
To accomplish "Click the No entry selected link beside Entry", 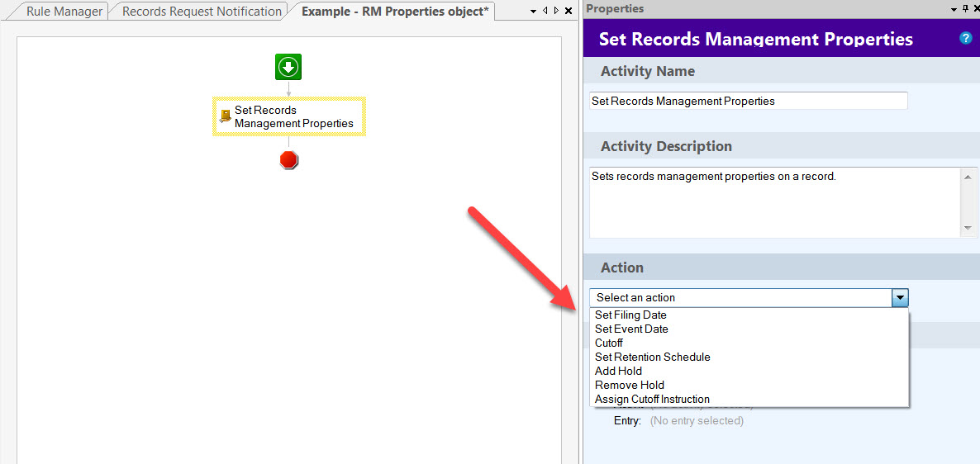I will 697,421.
